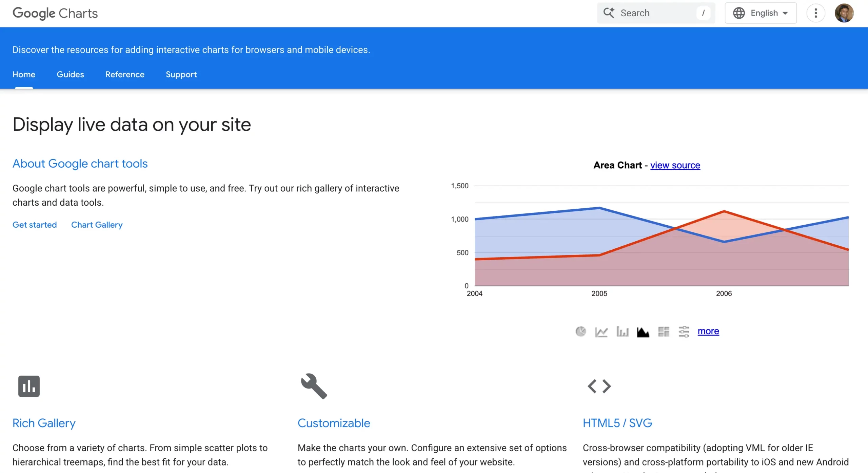Focus the Search input field
868x473 pixels.
click(656, 13)
